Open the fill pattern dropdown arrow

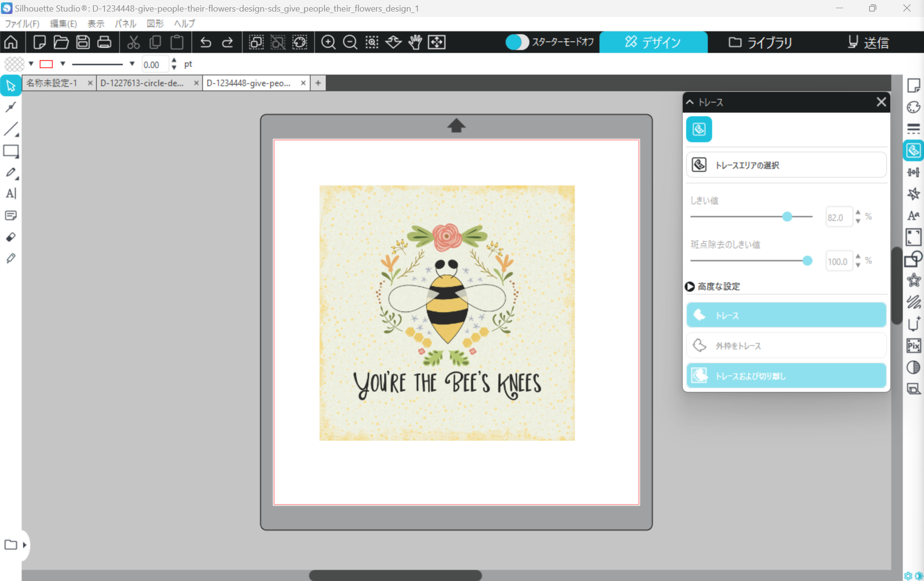pos(31,64)
